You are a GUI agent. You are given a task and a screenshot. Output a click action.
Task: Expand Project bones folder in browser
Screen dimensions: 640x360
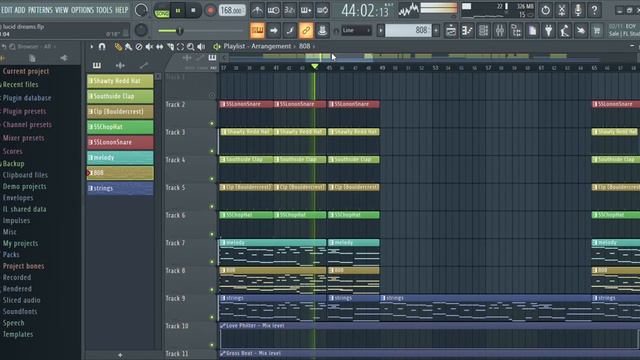coord(23,266)
